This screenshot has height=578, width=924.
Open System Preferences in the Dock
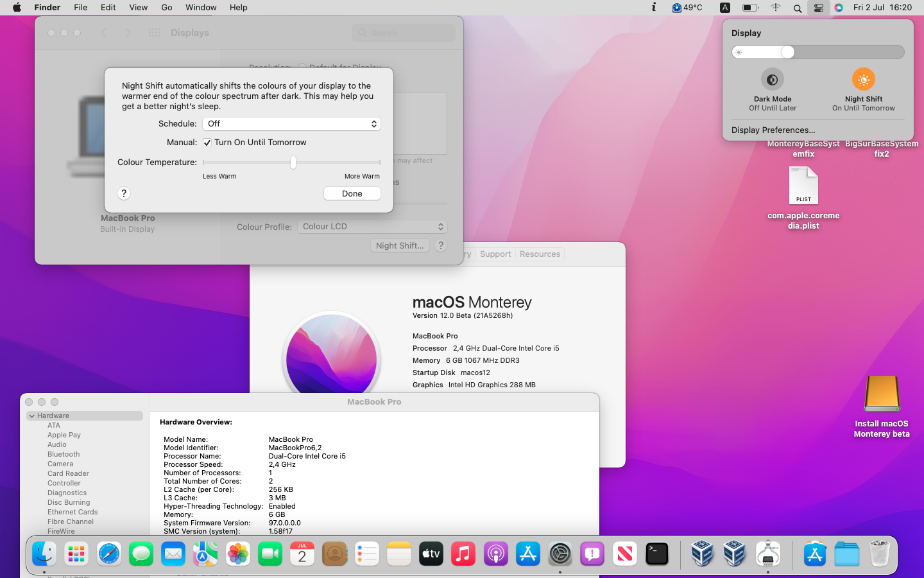tap(560, 554)
